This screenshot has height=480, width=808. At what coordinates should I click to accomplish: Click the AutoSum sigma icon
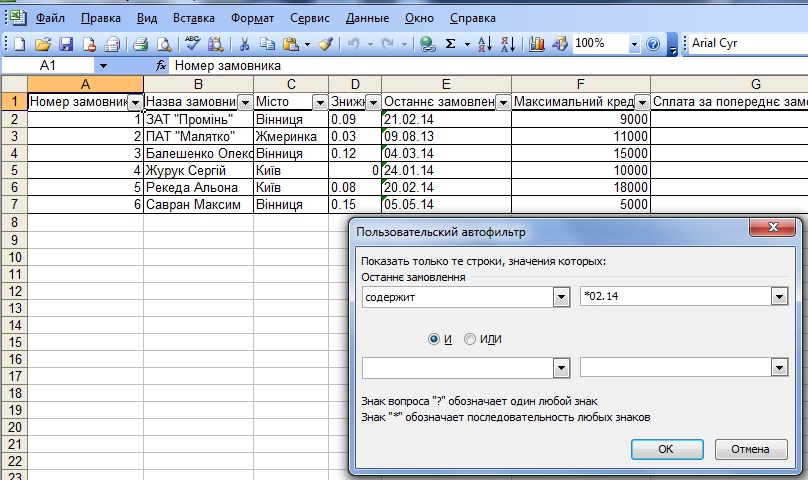pyautogui.click(x=450, y=44)
